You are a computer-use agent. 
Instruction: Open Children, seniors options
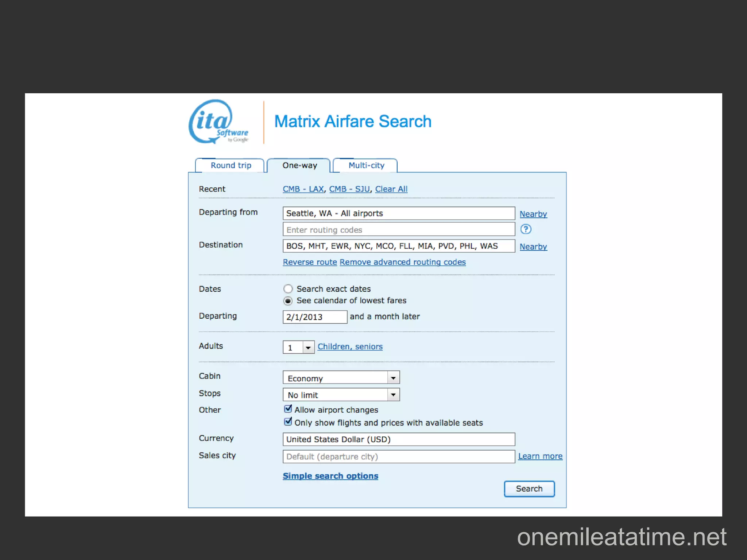350,347
